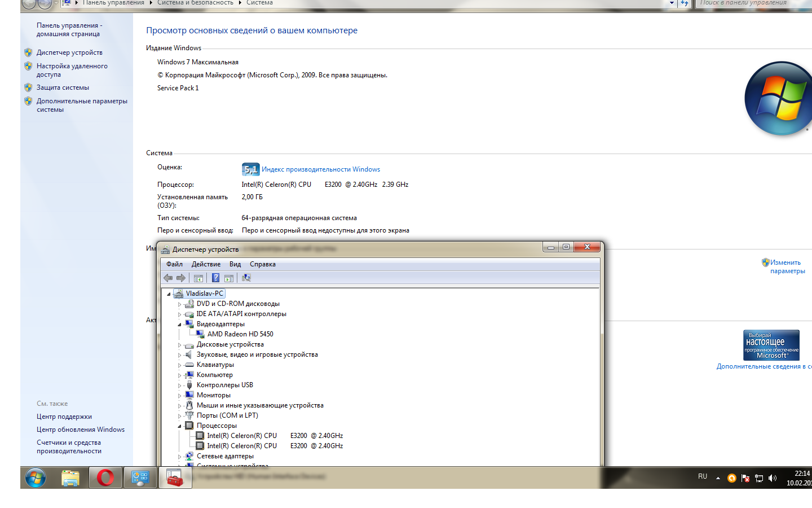
Task: Click the blue Help icon in Device Manager toolbar
Action: [215, 278]
